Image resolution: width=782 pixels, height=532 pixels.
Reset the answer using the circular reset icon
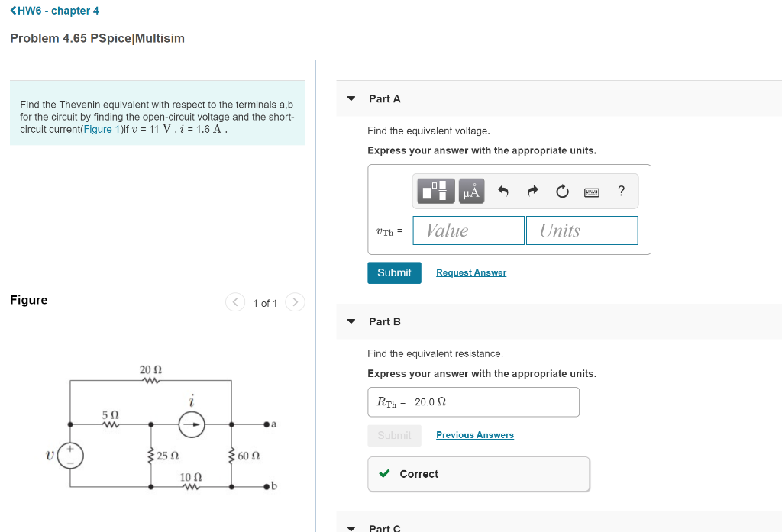click(562, 191)
